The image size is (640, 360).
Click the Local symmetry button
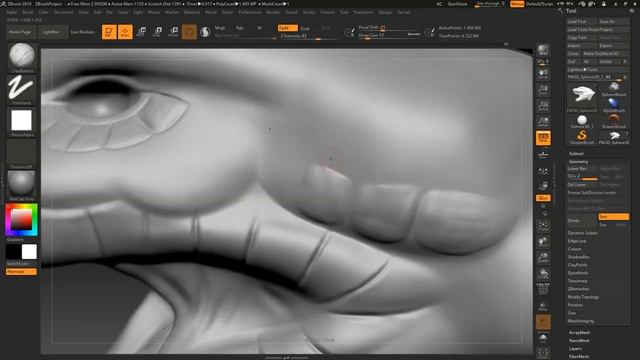(x=543, y=171)
